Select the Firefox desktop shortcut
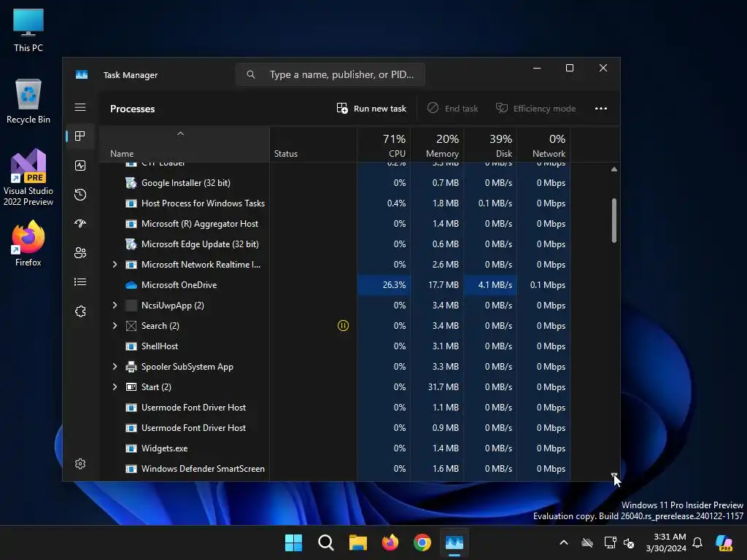Image resolution: width=747 pixels, height=560 pixels. click(x=28, y=244)
